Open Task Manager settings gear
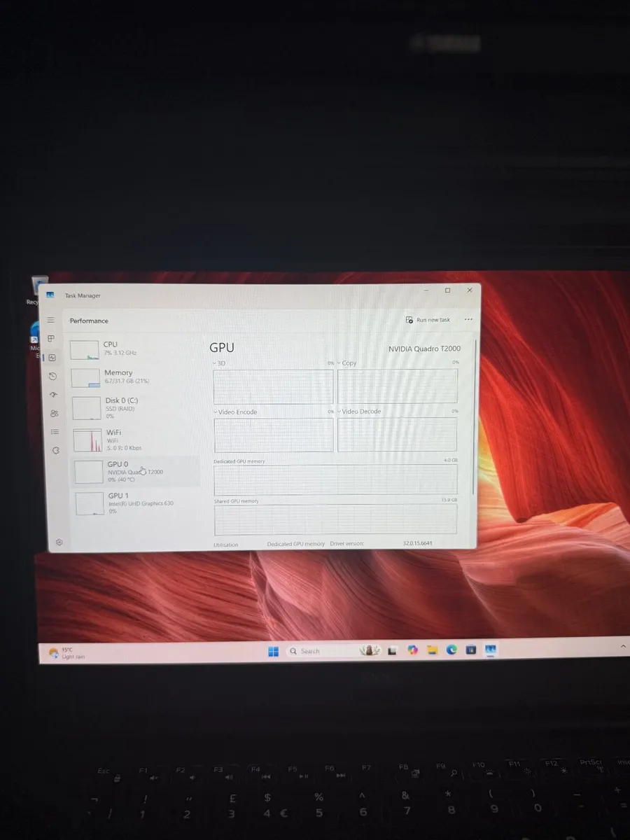Screen dimensions: 630x840 coord(59,542)
